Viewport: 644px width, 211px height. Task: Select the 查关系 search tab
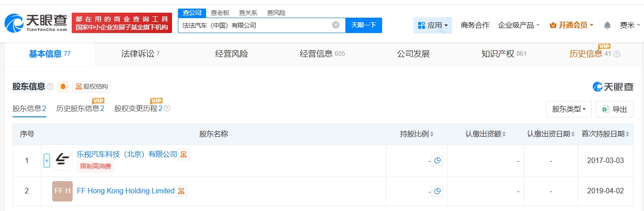click(248, 13)
